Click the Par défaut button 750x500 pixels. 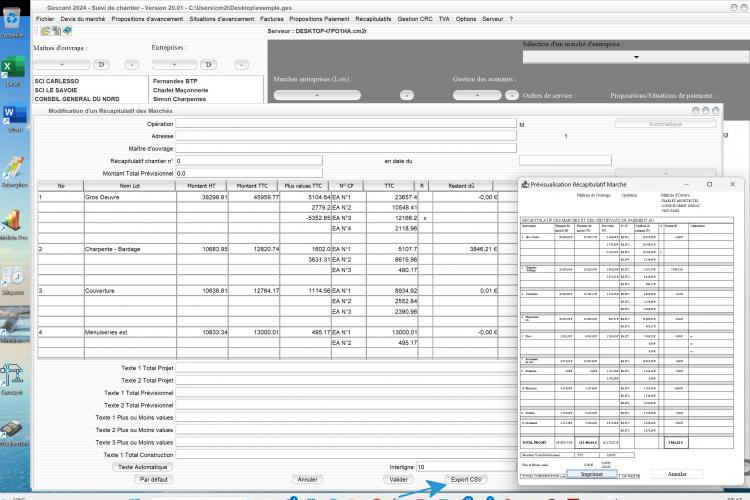154,479
